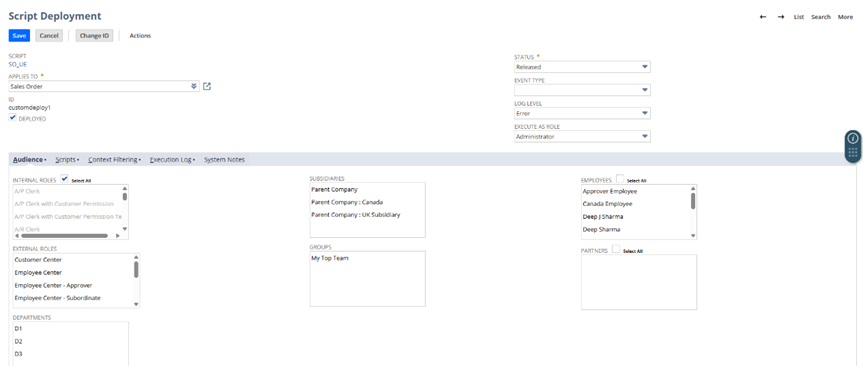Select Deep Sharma employee
Viewport: 863px width, 366px height.
click(601, 229)
